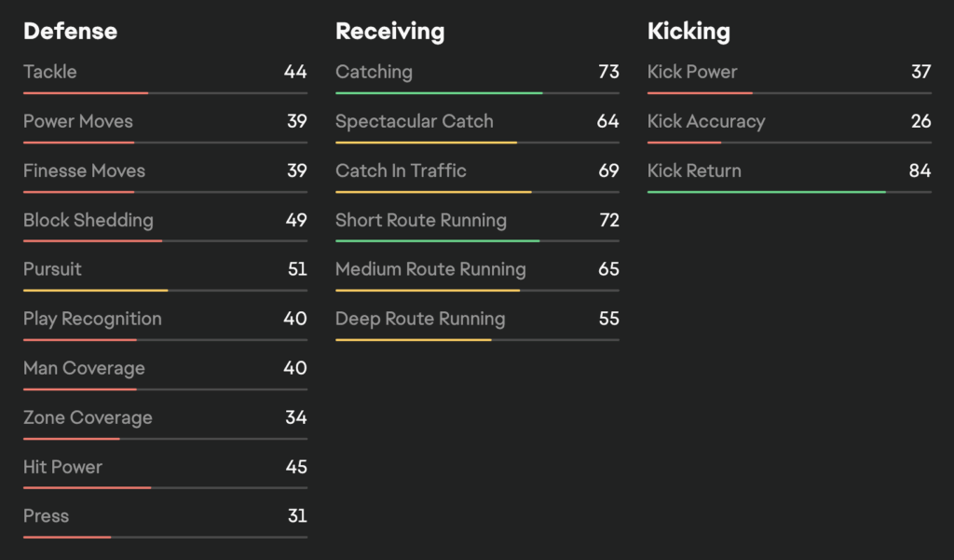This screenshot has width=954, height=560.
Task: Select the Deep Route Running label
Action: 420,319
